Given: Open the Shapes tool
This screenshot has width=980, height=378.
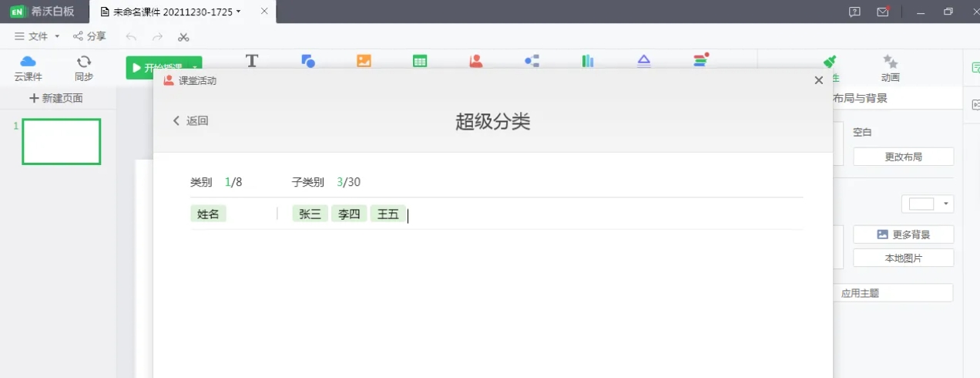Looking at the screenshot, I should 308,61.
